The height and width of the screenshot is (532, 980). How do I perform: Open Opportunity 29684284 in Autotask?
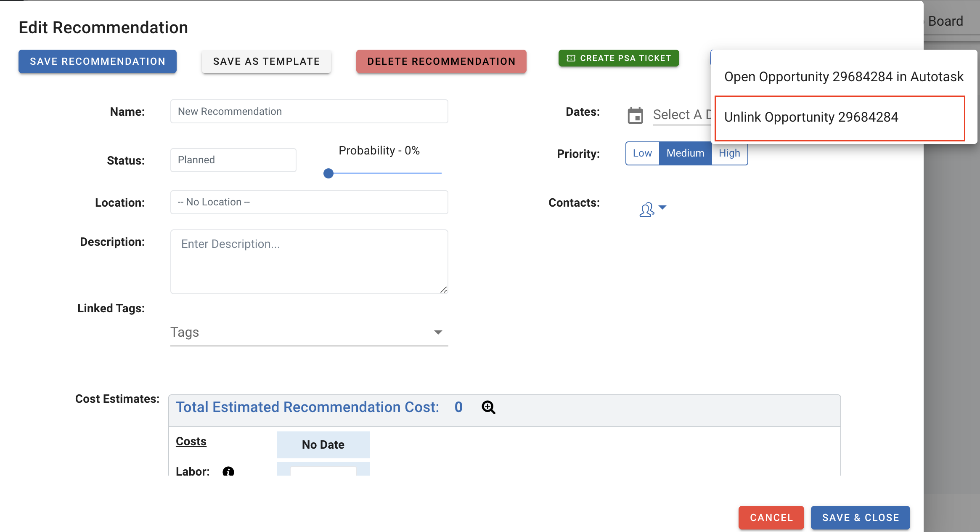844,77
